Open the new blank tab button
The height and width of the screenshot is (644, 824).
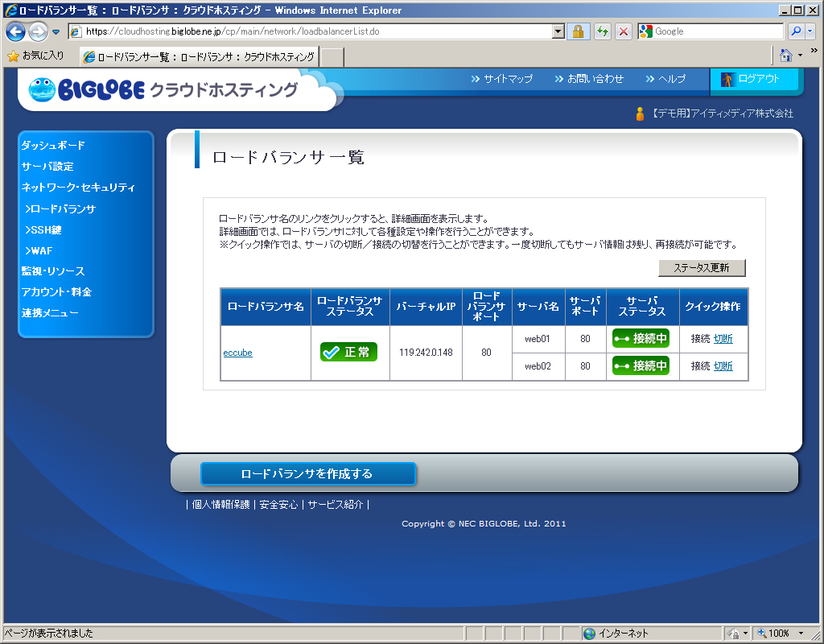332,57
